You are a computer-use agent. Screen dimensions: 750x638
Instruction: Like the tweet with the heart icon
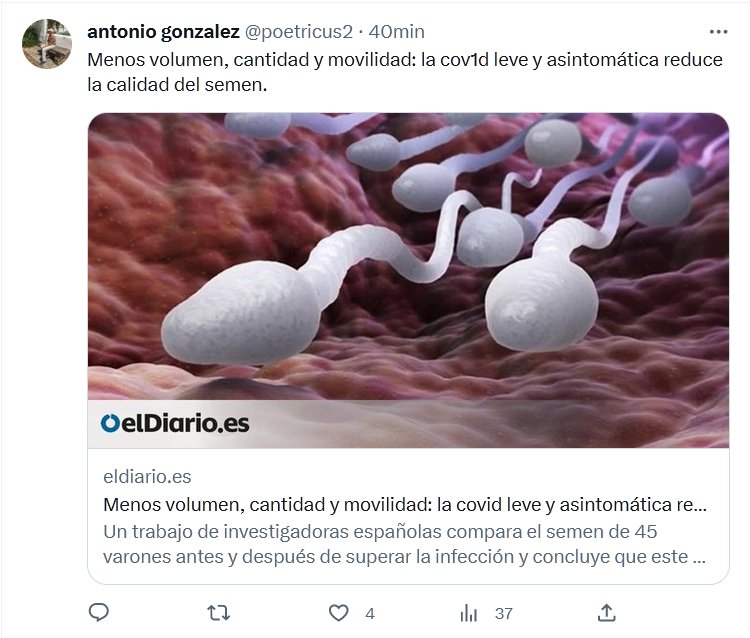click(x=339, y=613)
